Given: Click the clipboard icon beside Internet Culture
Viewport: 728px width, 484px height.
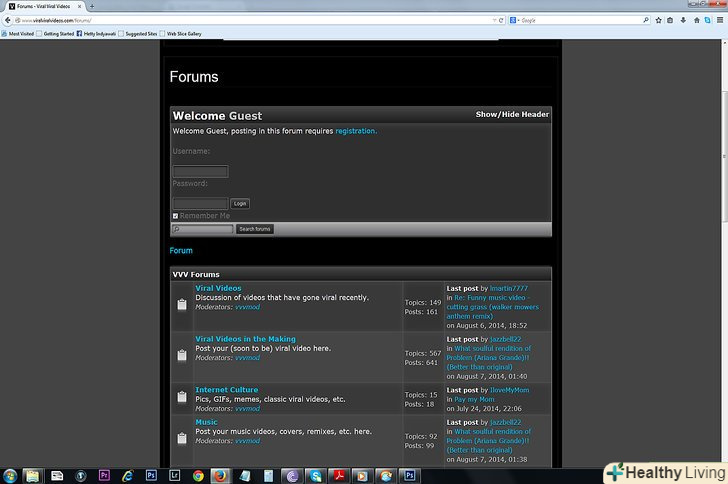Looking at the screenshot, I should 182,397.
